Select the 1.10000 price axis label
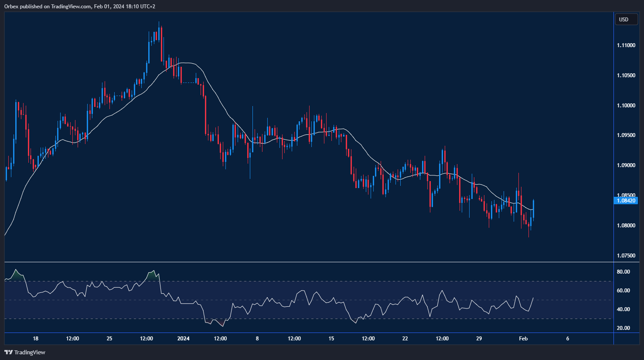Image resolution: width=644 pixels, height=360 pixels. click(626, 106)
